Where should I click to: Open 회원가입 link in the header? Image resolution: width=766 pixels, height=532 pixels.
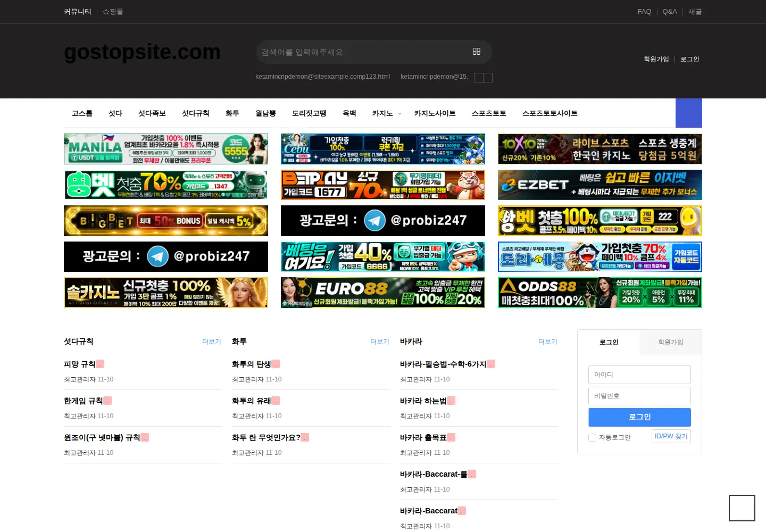(x=656, y=59)
